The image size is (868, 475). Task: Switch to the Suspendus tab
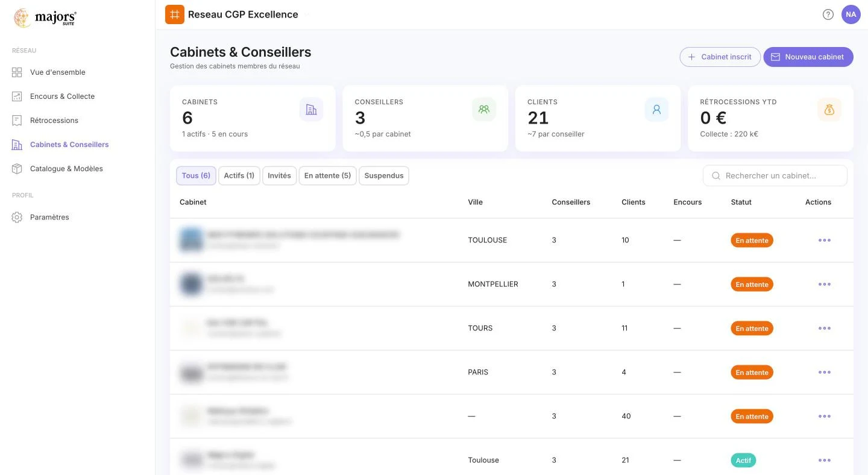coord(384,175)
